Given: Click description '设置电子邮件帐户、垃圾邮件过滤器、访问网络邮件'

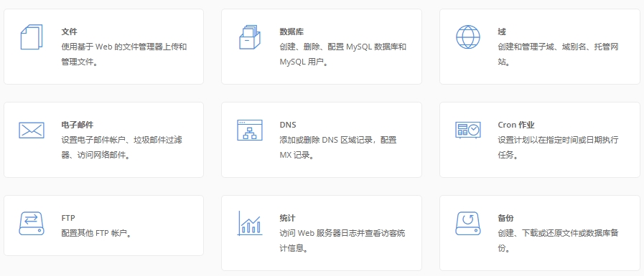Looking at the screenshot, I should pos(122,148).
